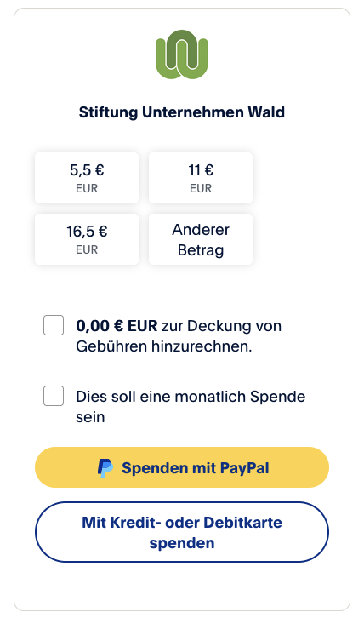
Task: Enable the fee coverage checkbox
Action: pos(54,325)
